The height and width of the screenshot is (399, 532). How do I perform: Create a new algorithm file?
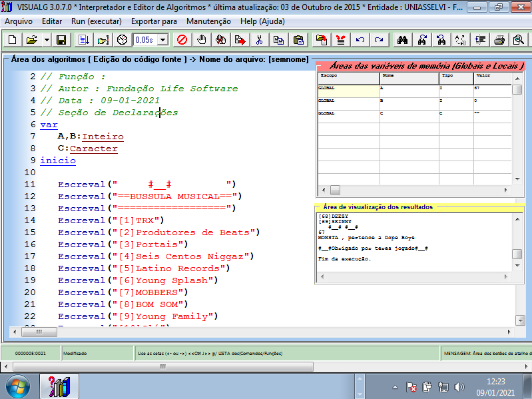[x=12, y=40]
